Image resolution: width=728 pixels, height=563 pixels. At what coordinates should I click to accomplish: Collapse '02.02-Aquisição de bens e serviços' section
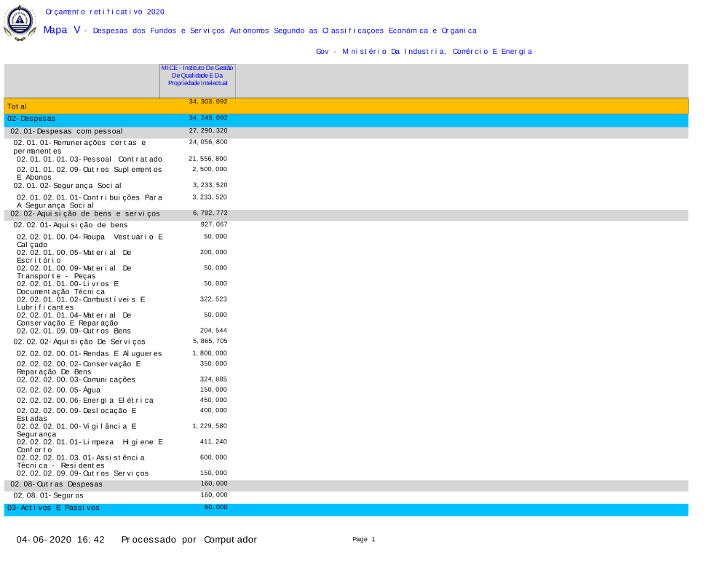pos(84,214)
